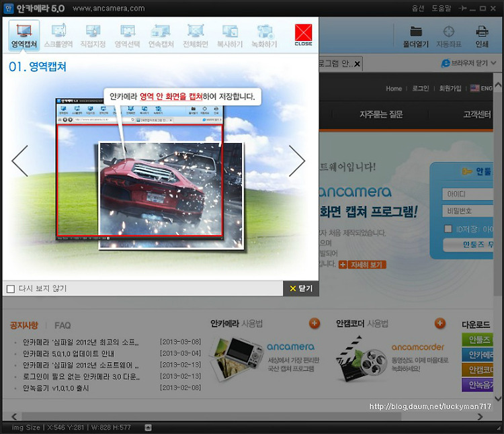Screen dimensions: 504x434
Task: Select the 전체화면 fullscreen capture tool
Action: tap(196, 36)
